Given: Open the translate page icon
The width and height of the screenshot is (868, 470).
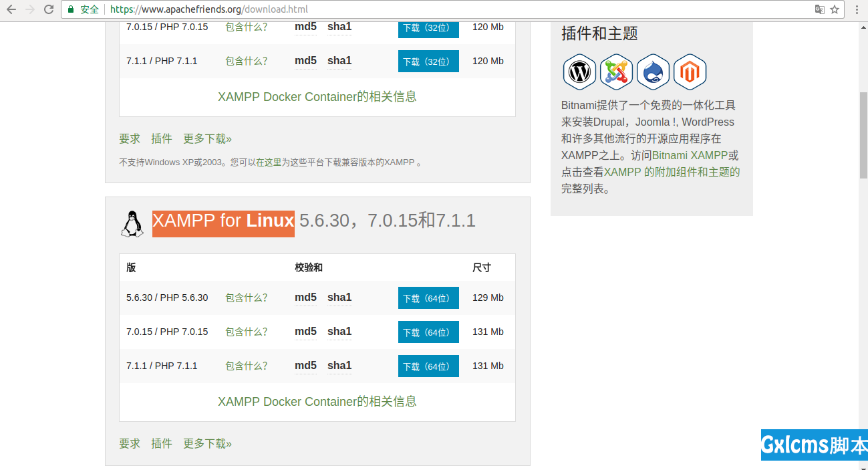Looking at the screenshot, I should [819, 9].
